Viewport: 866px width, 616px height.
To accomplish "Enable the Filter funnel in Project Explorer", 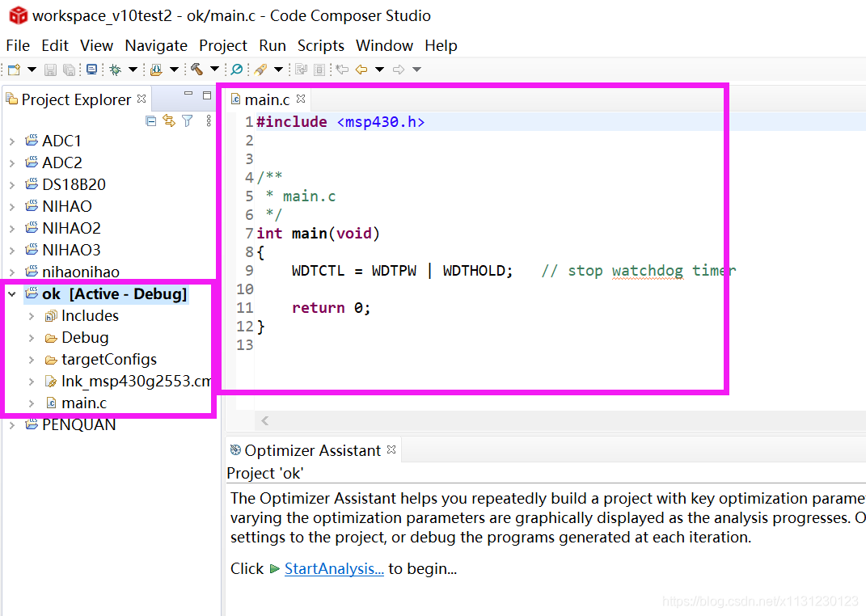I will (188, 120).
